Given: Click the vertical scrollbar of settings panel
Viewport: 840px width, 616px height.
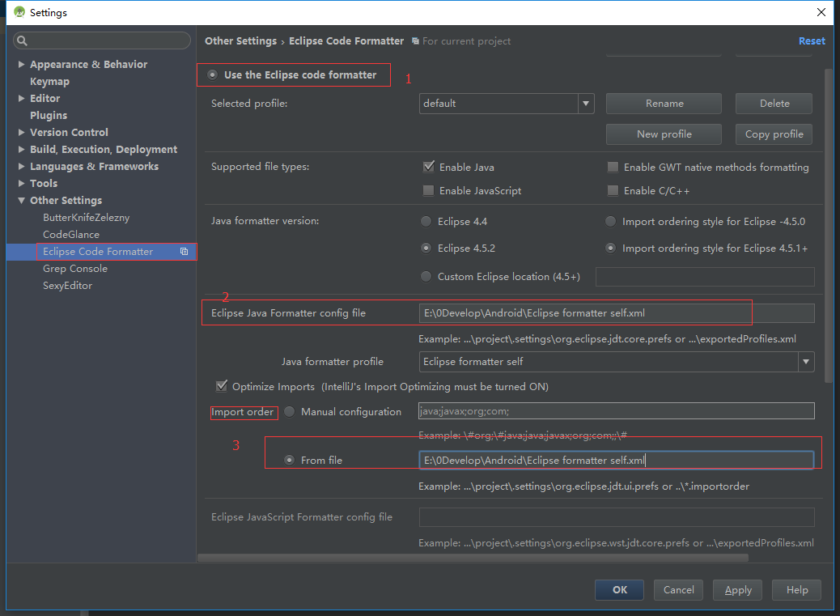Looking at the screenshot, I should (828, 225).
